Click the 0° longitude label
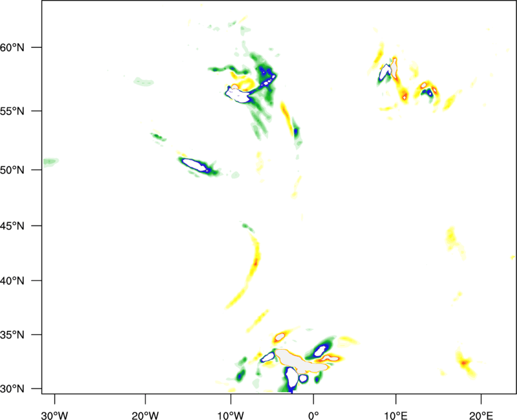This screenshot has height=420, width=517. (x=313, y=415)
